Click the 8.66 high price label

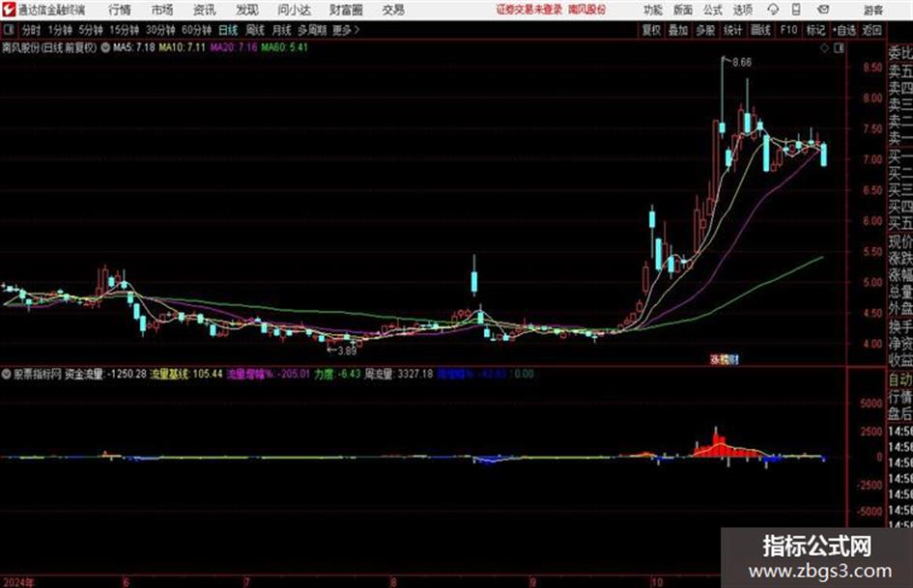pyautogui.click(x=742, y=63)
